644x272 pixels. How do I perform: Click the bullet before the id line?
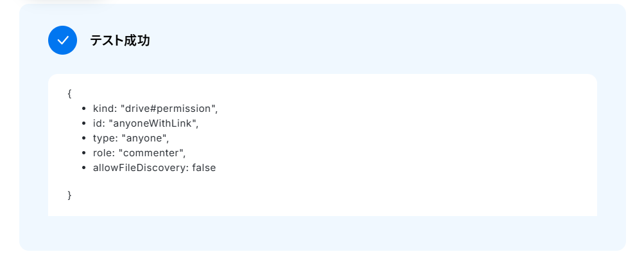[85, 124]
